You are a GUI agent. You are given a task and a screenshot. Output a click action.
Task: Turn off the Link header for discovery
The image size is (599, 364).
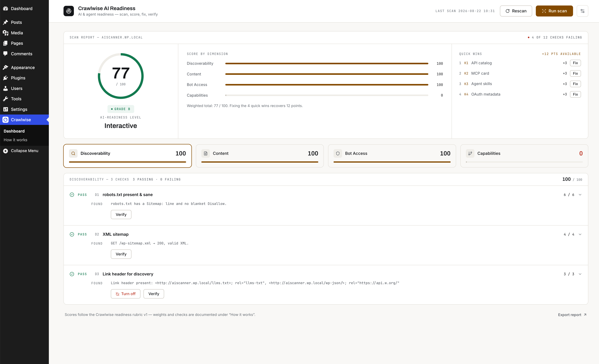click(x=125, y=294)
